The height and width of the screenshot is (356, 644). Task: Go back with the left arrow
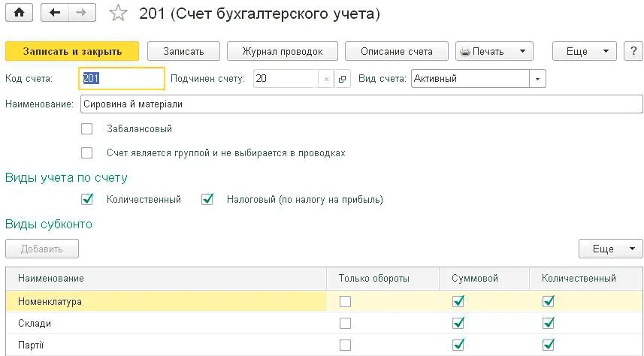click(55, 13)
